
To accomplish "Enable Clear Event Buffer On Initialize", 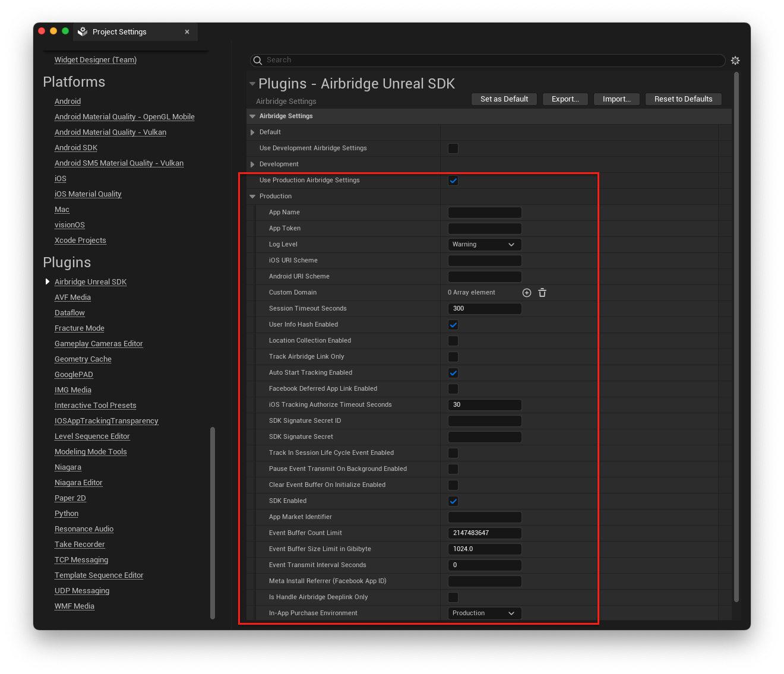I will pos(453,485).
